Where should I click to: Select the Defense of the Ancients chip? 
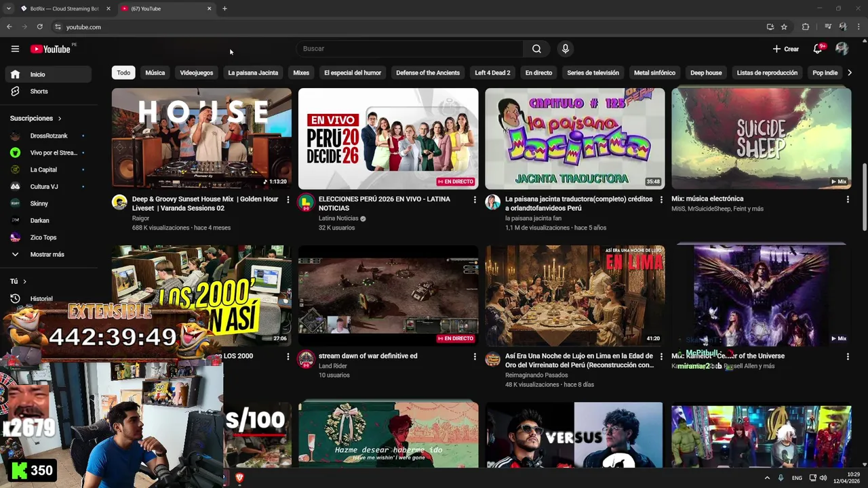[x=428, y=73]
